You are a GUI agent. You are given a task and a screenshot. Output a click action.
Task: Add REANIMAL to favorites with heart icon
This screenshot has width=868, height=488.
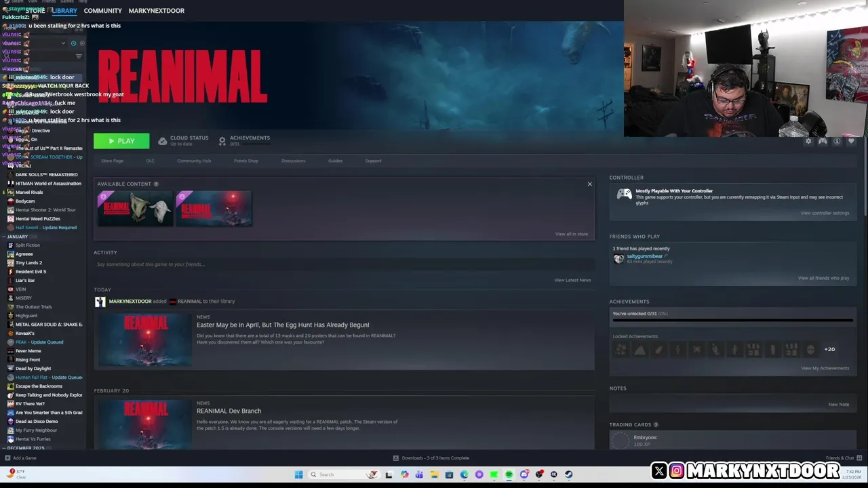pyautogui.click(x=851, y=141)
